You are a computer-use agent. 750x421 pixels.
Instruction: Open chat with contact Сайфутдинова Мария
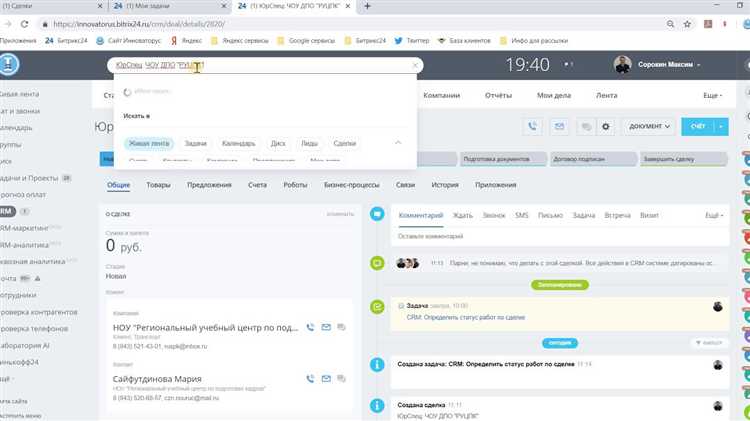pyautogui.click(x=341, y=379)
